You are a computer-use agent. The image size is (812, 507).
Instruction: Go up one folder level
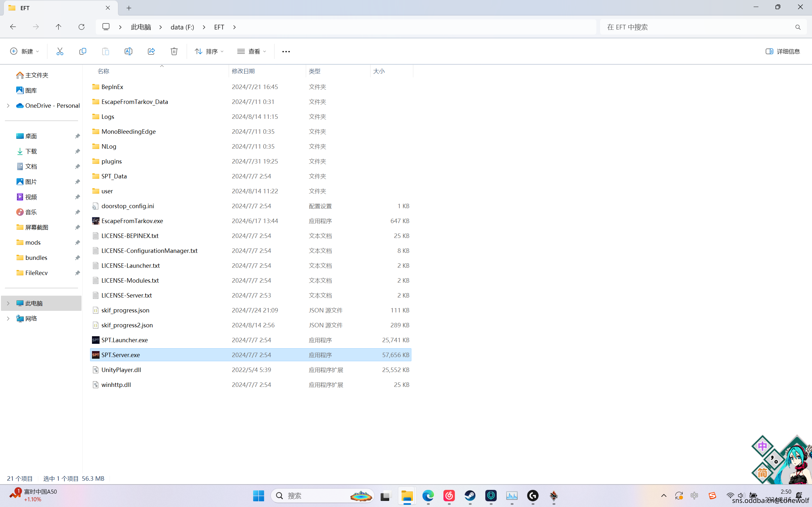pos(58,27)
